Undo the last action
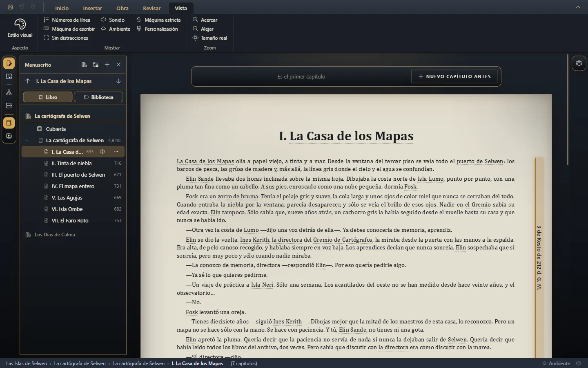The height and width of the screenshot is (368, 588). (22, 7)
